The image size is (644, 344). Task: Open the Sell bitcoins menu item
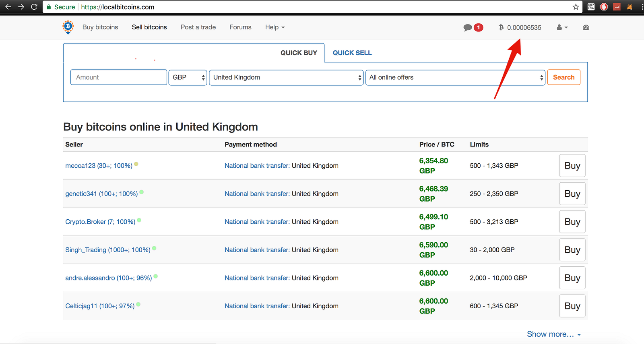(x=149, y=27)
